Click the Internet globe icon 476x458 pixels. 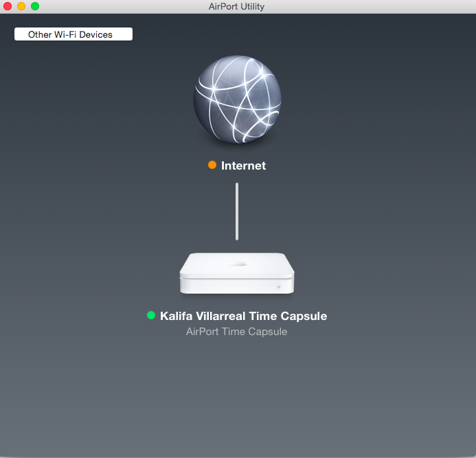click(238, 100)
